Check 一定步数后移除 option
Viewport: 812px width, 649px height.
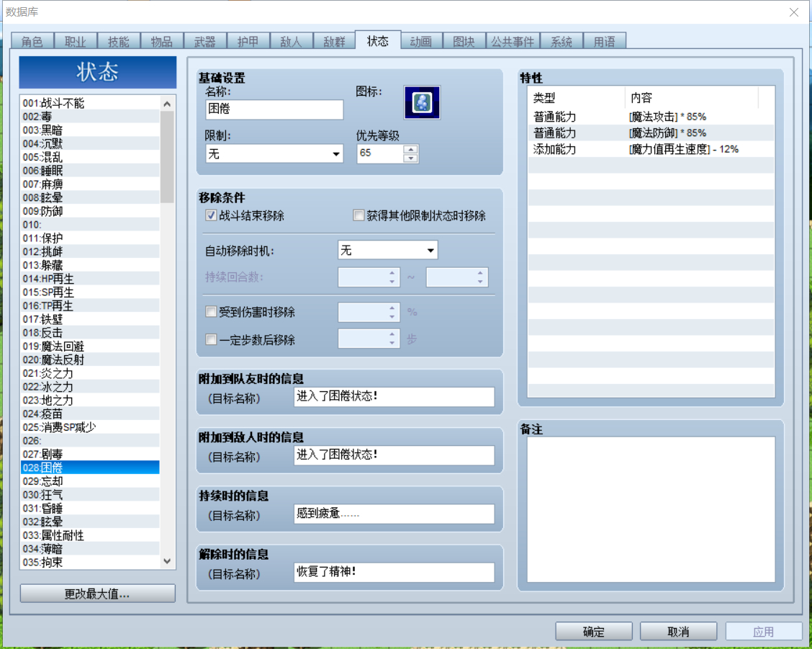211,339
